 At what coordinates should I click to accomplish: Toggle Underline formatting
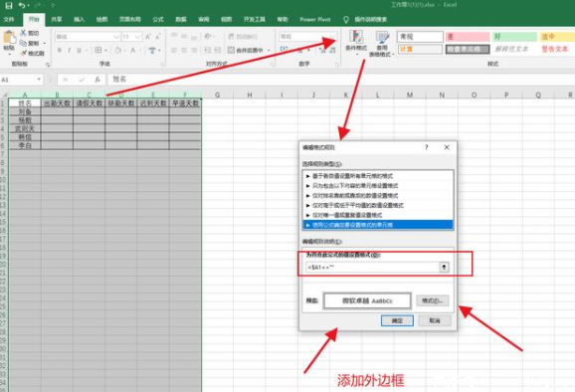coord(79,50)
